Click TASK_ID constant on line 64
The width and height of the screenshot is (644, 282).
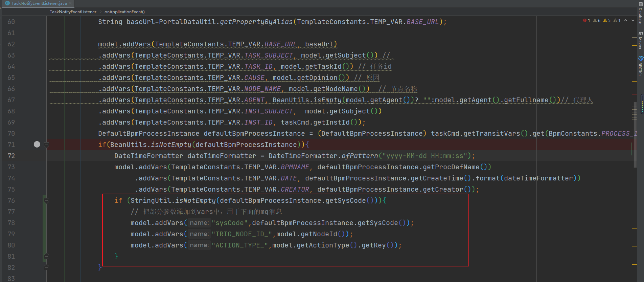258,67
